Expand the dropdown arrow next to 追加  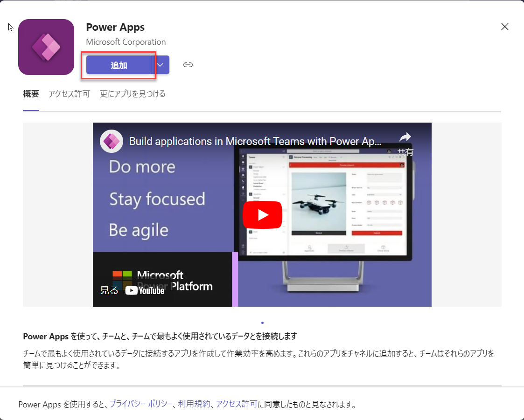pyautogui.click(x=161, y=65)
